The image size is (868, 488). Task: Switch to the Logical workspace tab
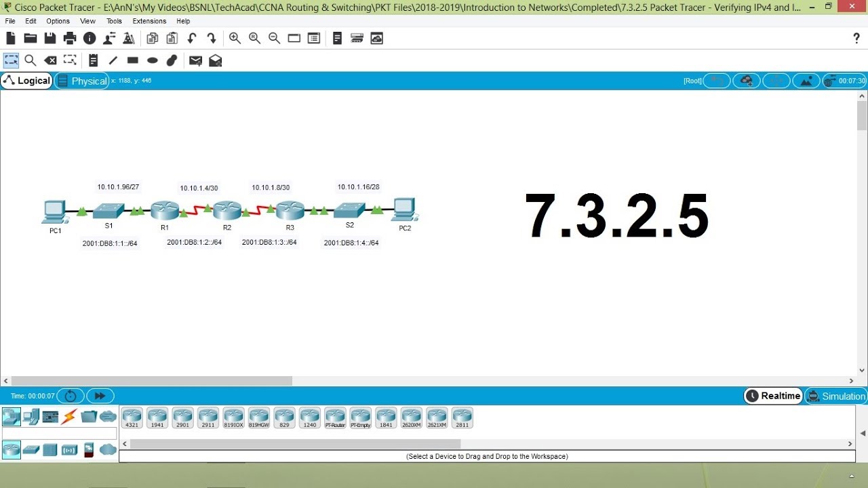tap(26, 81)
